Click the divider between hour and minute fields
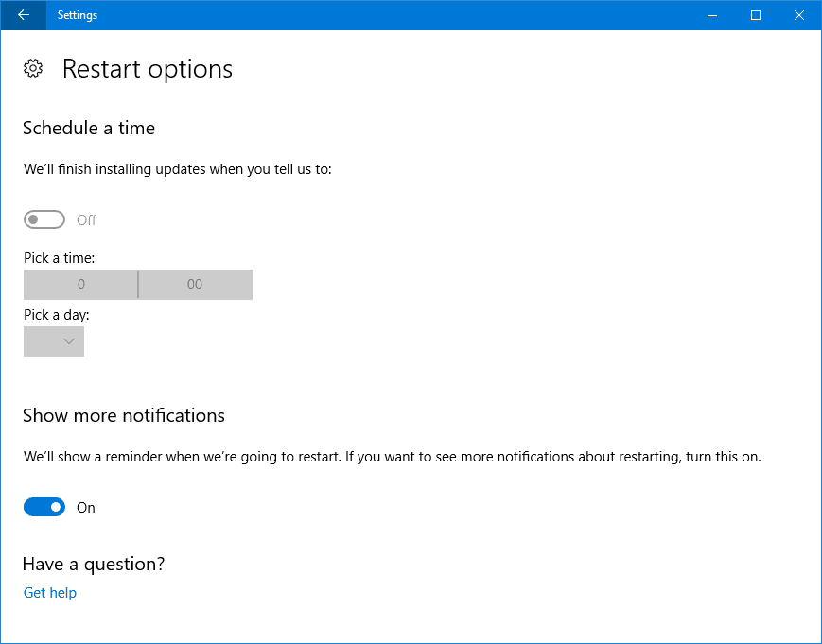The height and width of the screenshot is (644, 822). [x=138, y=284]
